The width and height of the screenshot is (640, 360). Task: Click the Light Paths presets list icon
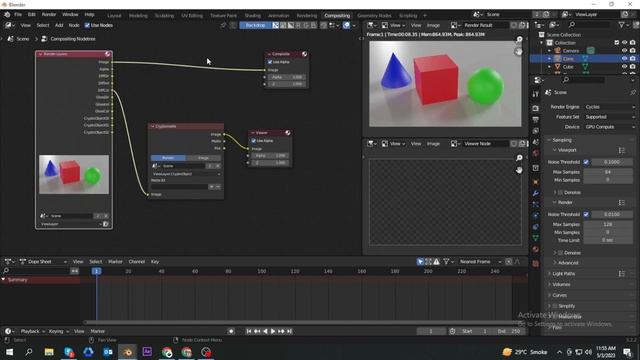[622, 274]
